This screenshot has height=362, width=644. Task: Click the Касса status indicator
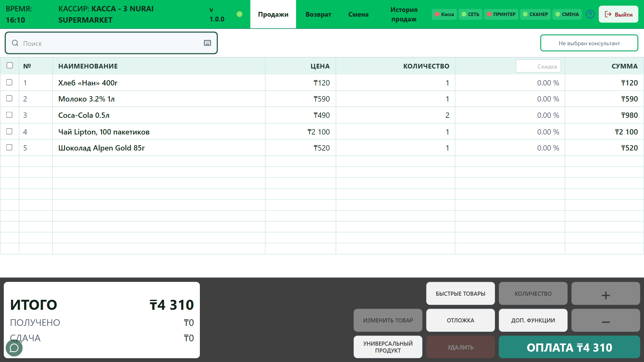[x=444, y=14]
